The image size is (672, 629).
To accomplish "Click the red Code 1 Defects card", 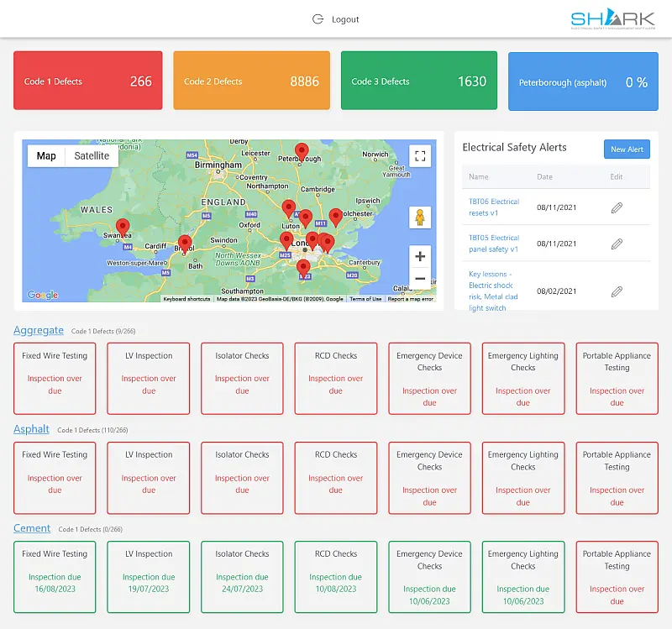I will coord(87,81).
